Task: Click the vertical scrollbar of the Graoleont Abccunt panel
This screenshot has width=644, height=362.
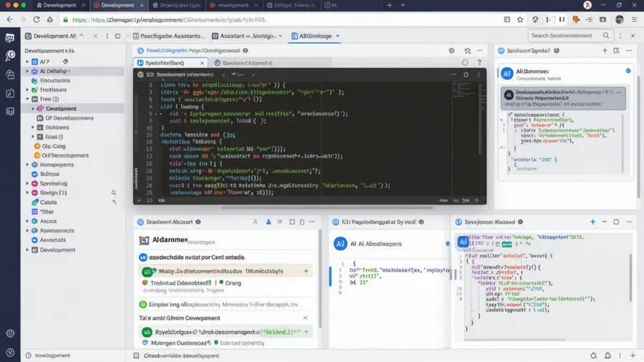Action: tap(320, 279)
